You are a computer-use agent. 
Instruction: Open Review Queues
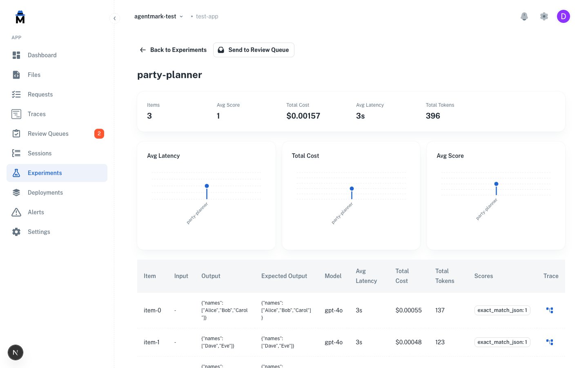57,134
